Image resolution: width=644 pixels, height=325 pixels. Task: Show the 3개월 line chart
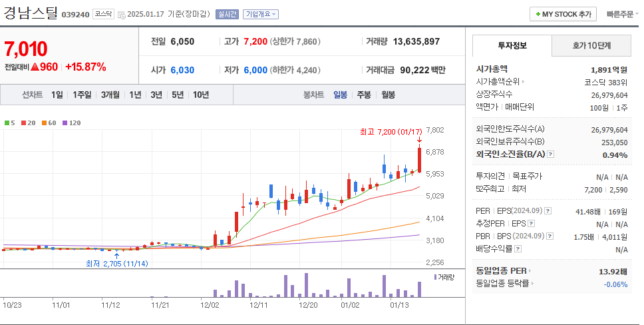point(110,95)
